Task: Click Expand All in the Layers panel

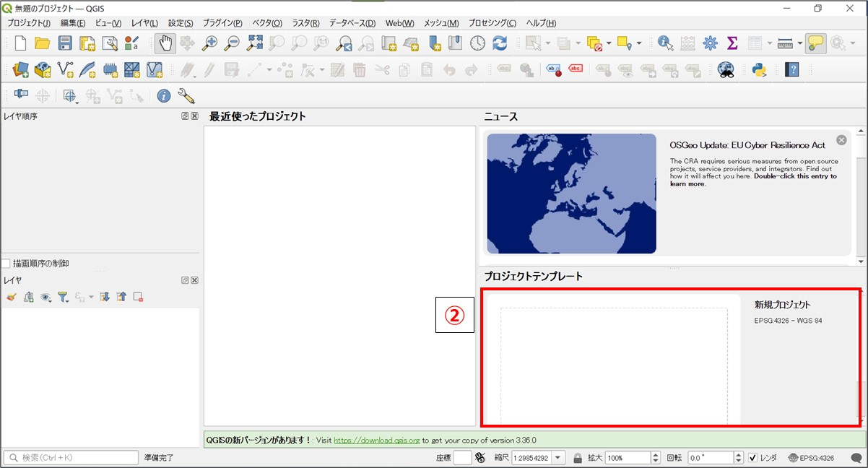Action: (x=105, y=297)
